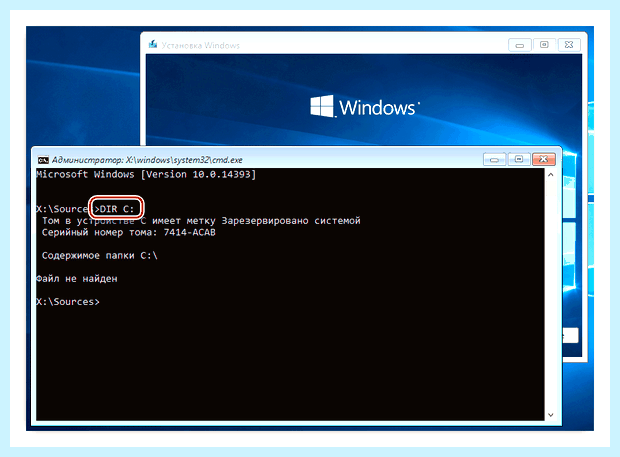Image resolution: width=620 pixels, height=457 pixels.
Task: Click the line Содержимое папки C:\
Action: coord(100,255)
